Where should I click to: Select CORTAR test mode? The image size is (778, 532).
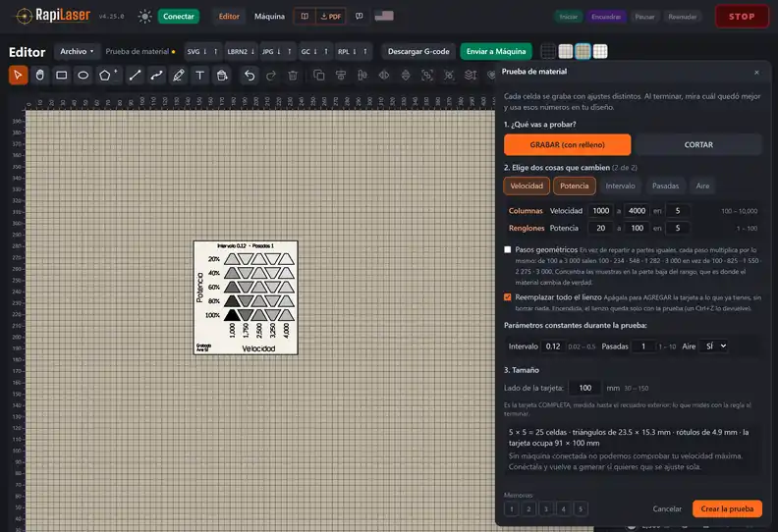coord(698,144)
